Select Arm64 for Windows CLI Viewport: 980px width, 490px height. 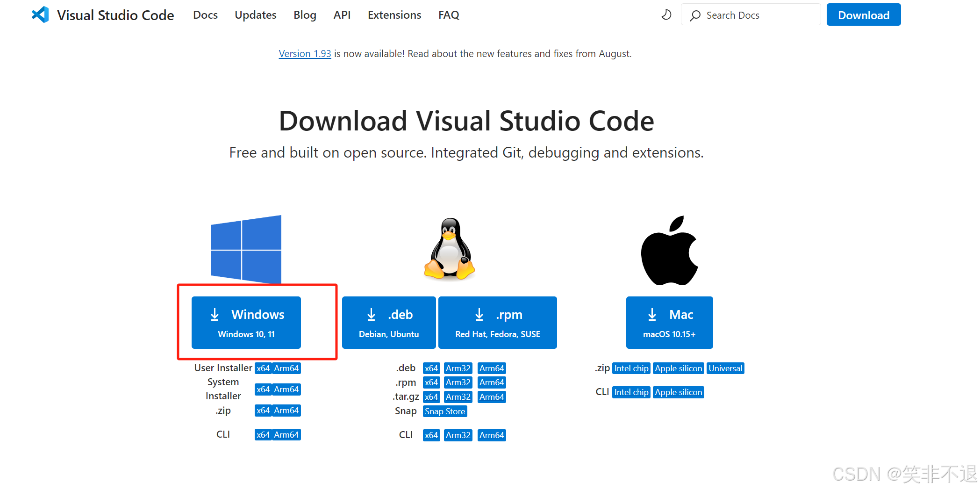point(286,435)
